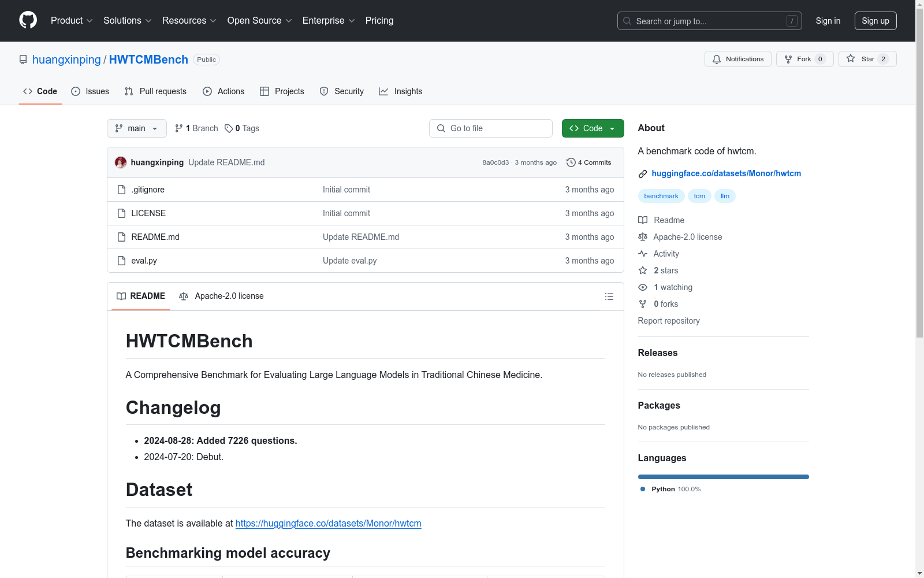This screenshot has height=578, width=924.
Task: Switch to the Projects tab
Action: [x=282, y=91]
